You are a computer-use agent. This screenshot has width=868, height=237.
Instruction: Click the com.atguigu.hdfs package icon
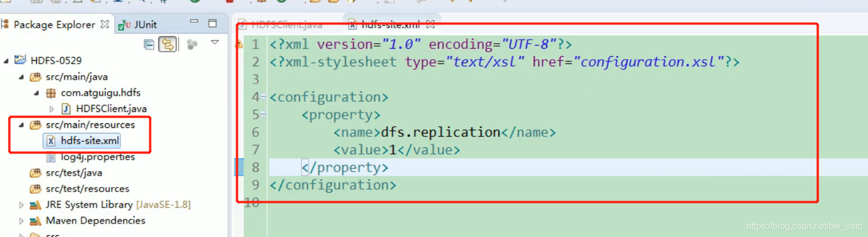(51, 93)
